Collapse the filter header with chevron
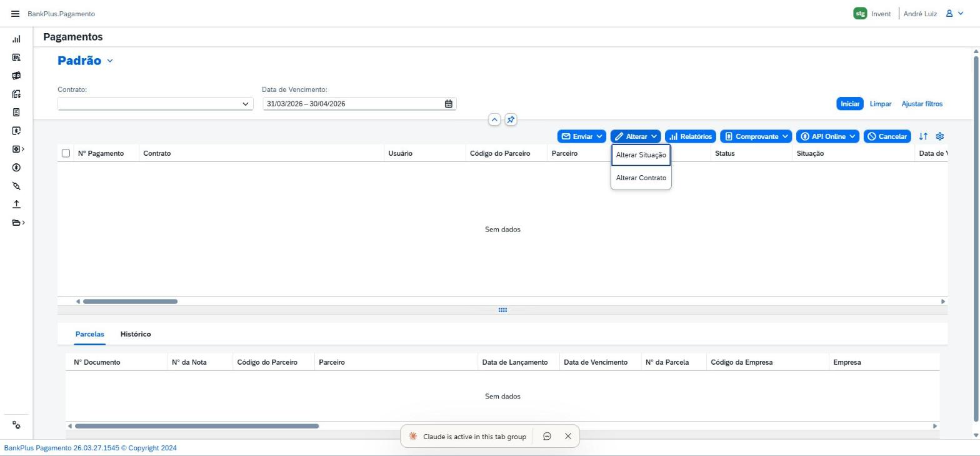This screenshot has height=456, width=980. (494, 119)
